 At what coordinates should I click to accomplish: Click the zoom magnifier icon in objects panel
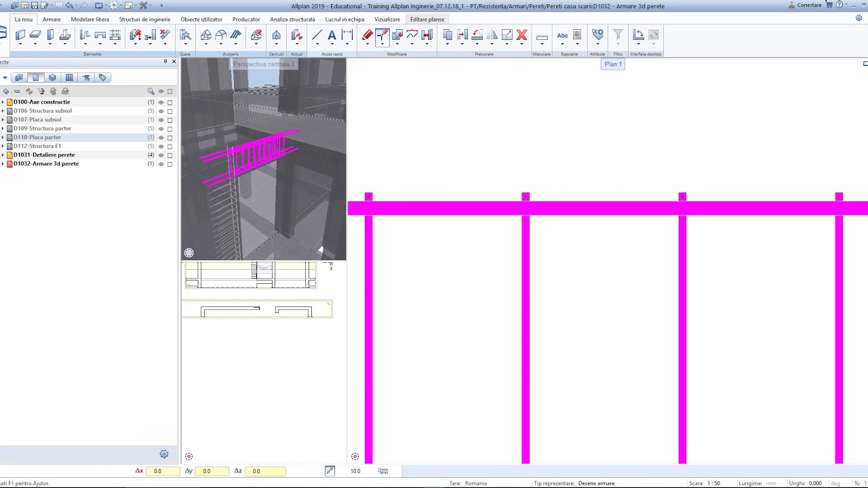coord(151,91)
